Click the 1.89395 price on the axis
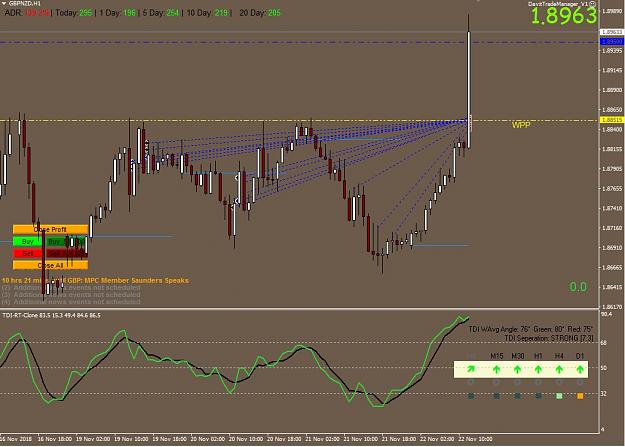 click(612, 51)
